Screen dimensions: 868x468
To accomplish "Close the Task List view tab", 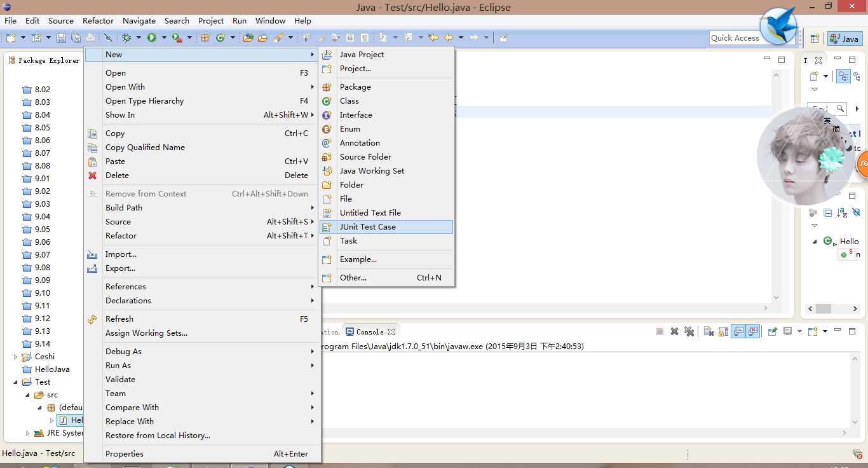I will click(818, 60).
